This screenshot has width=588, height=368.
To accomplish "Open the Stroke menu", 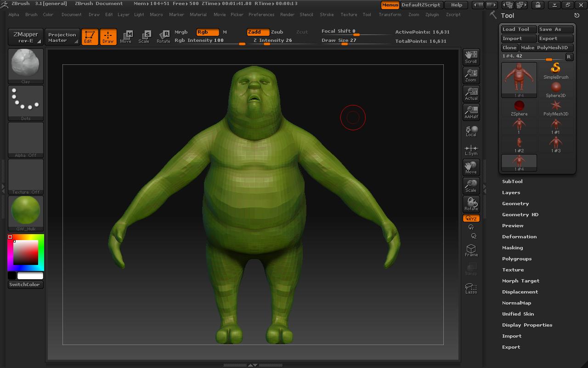I will [x=327, y=15].
